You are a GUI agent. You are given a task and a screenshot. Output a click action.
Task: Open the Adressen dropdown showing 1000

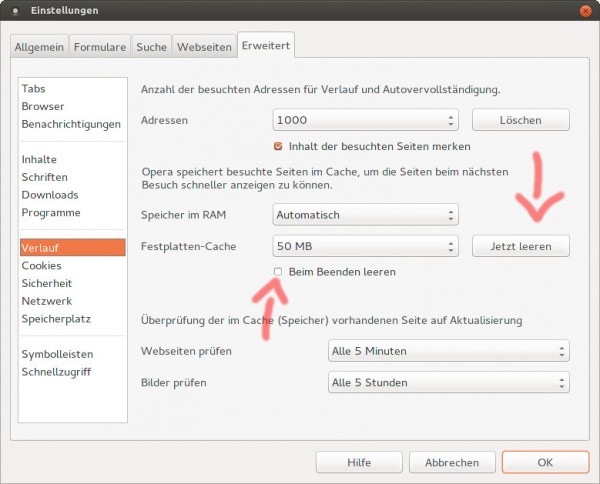pyautogui.click(x=365, y=121)
